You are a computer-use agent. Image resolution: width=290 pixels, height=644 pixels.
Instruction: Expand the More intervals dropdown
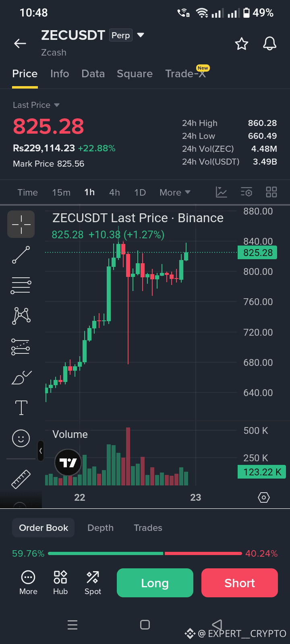175,192
